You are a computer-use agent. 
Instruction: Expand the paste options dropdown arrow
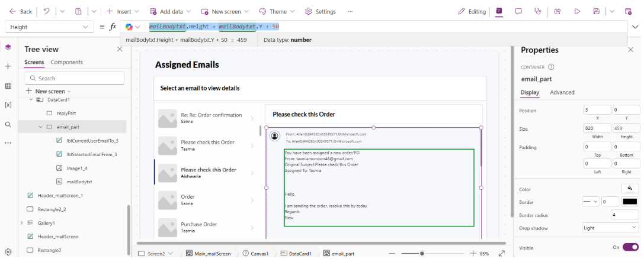coord(94,11)
